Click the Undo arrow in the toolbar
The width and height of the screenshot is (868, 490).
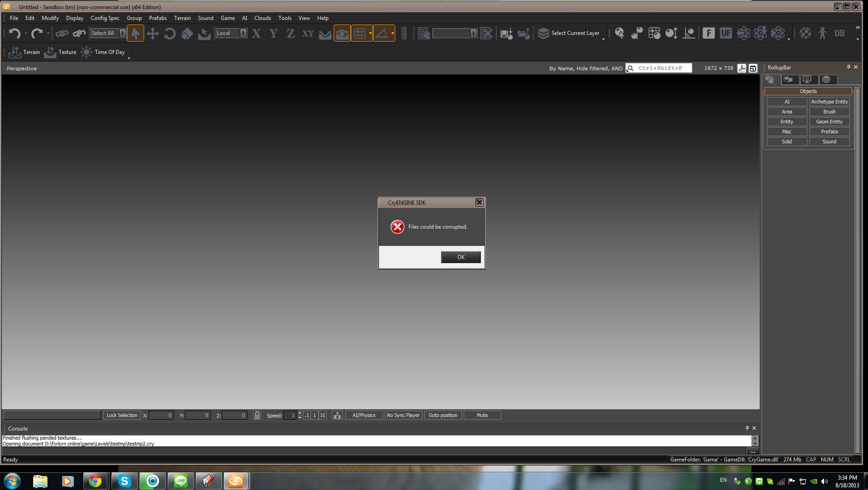tap(15, 33)
